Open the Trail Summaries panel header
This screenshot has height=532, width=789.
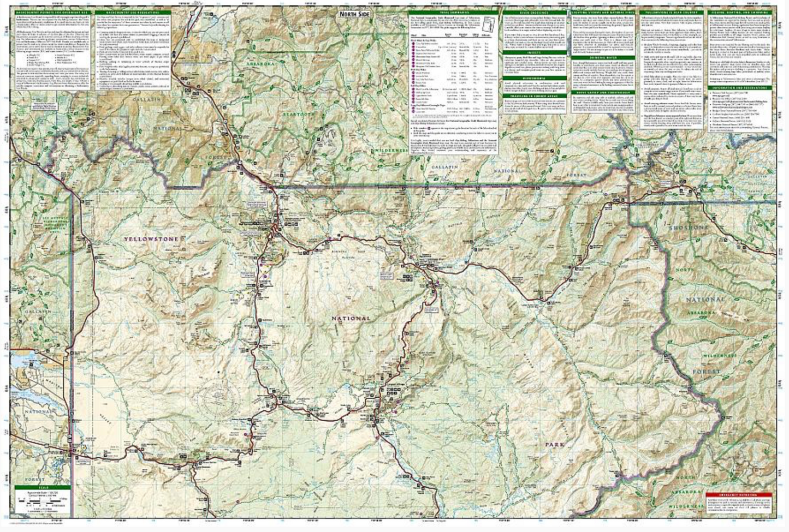click(x=453, y=11)
